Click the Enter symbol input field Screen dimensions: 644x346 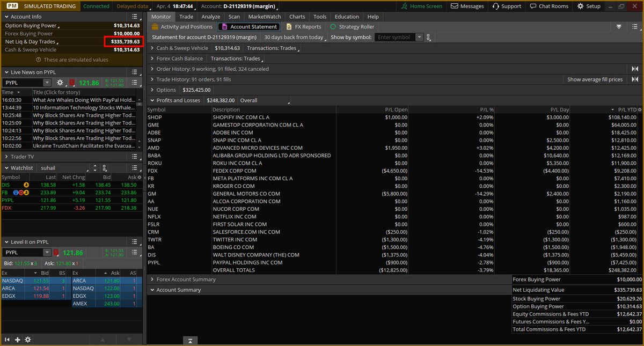(396, 38)
